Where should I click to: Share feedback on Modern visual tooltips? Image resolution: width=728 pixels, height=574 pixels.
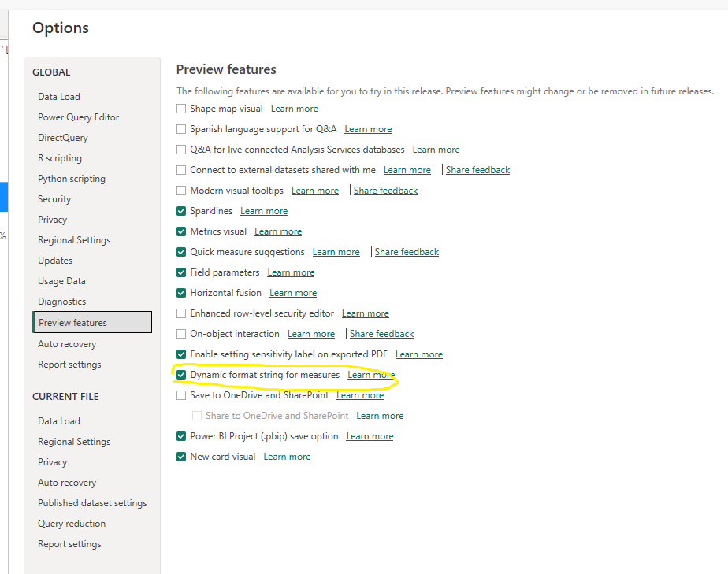tap(386, 191)
